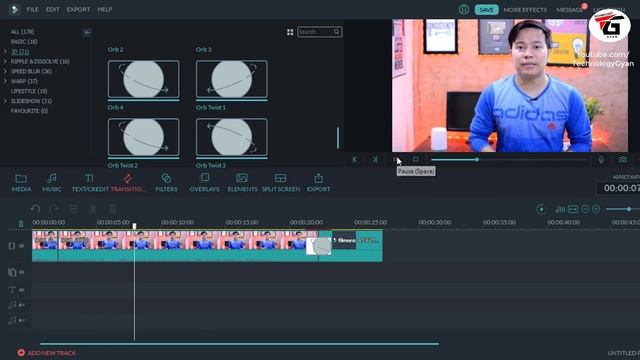This screenshot has height=360, width=640.
Task: Open the FILE menu
Action: (33, 9)
